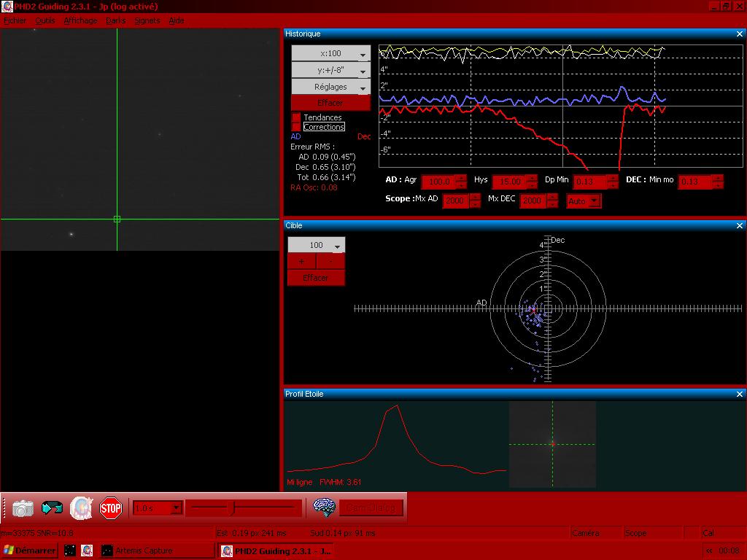
Task: Expand the Réglages dropdown
Action: click(x=330, y=87)
